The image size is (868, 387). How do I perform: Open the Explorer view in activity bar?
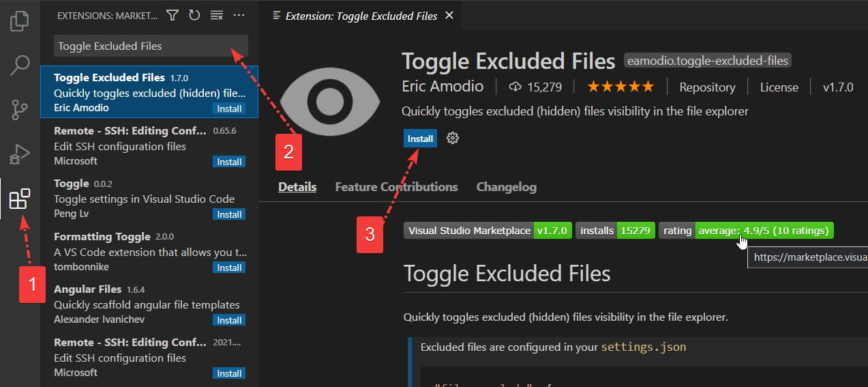pos(19,21)
